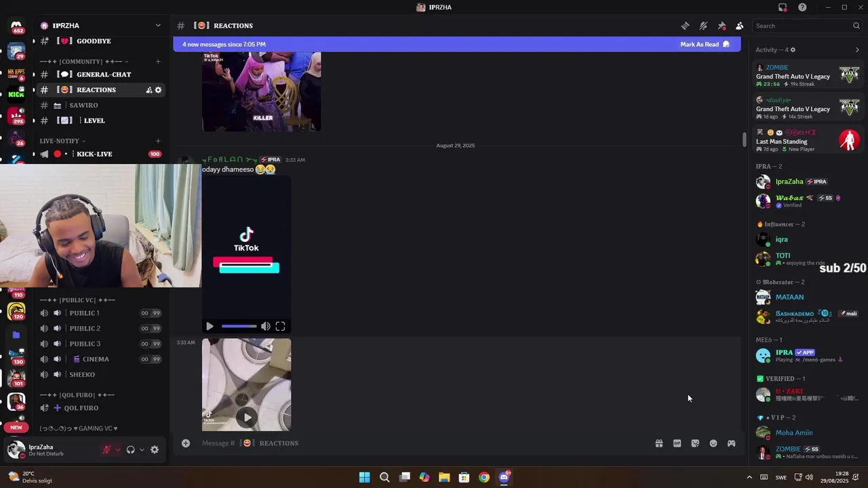Screen dimensions: 868x488
Task: Mute the TikTok video speaker icon
Action: 266,327
